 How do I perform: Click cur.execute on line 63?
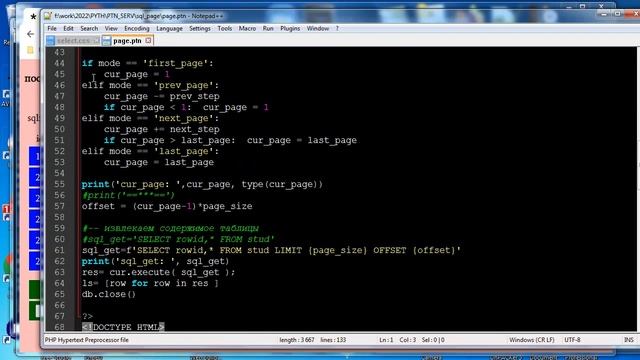(x=140, y=272)
